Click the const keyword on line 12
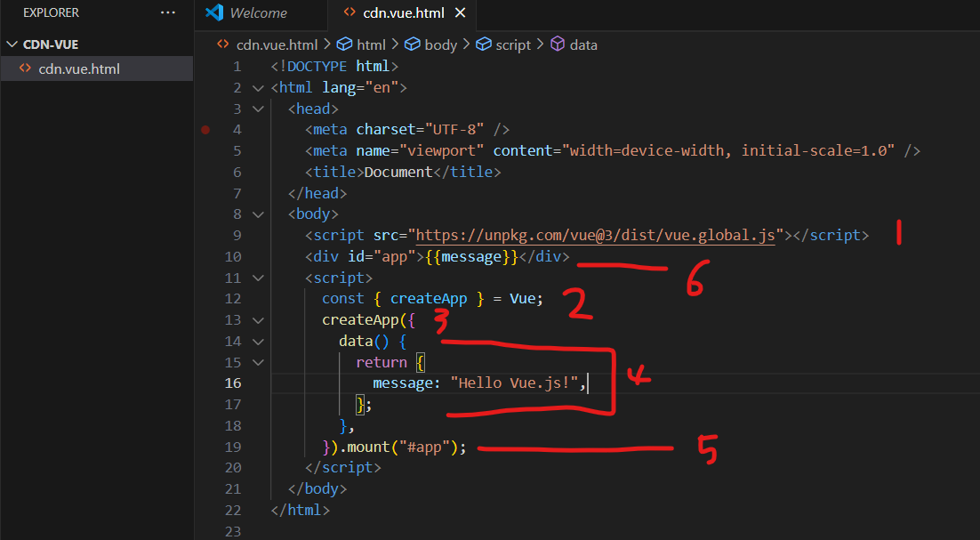Screen dimensions: 980x540 (x=342, y=299)
